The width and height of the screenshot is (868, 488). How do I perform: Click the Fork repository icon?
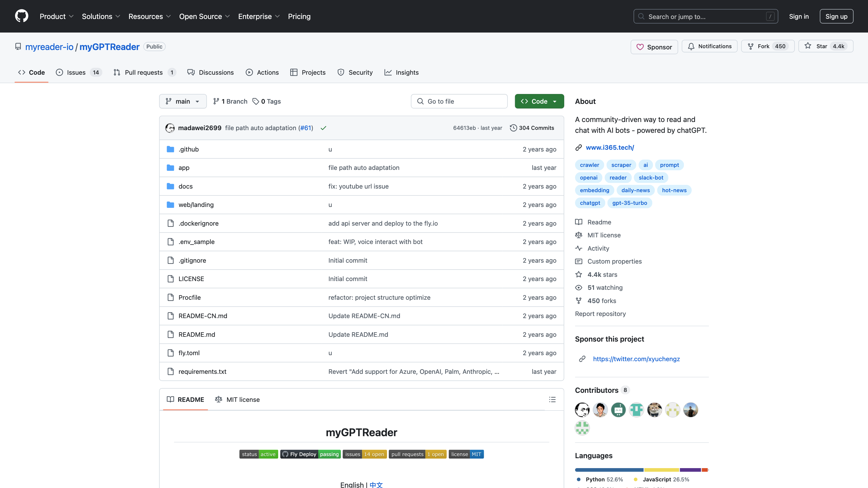click(x=751, y=46)
